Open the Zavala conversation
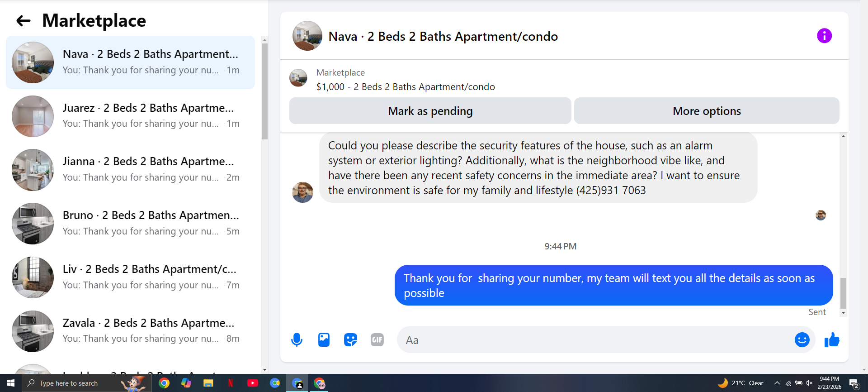 click(x=130, y=331)
